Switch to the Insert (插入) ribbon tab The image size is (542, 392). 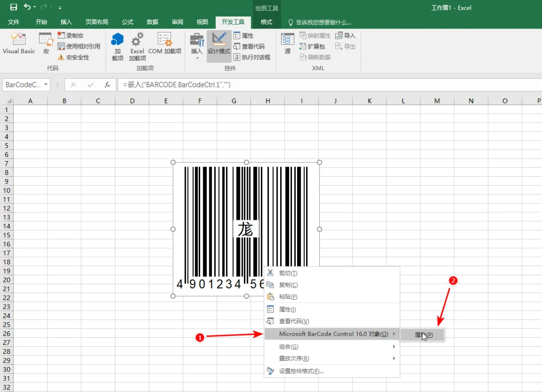66,22
